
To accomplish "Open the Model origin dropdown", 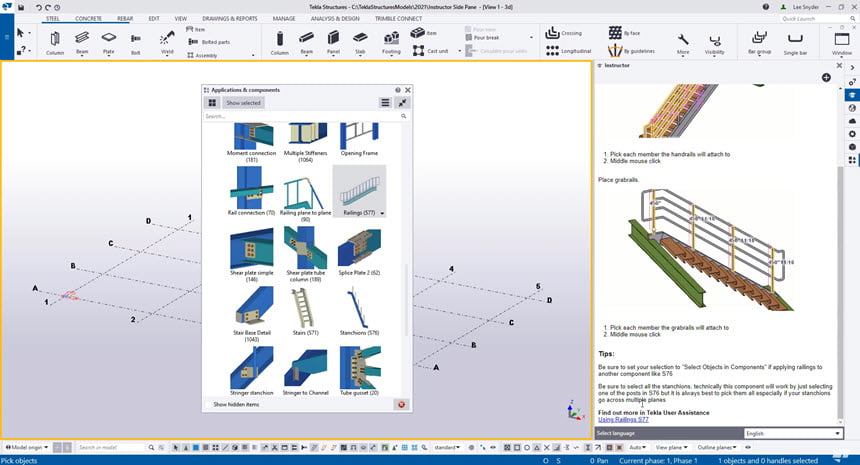I will (26, 447).
